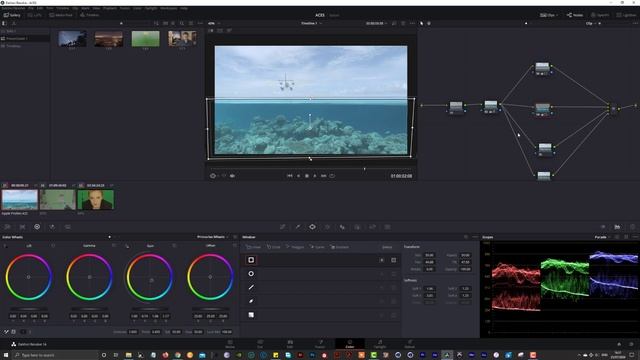Screen dimensions: 640x360
Task: Open the Info palette icon
Action: pos(632,227)
